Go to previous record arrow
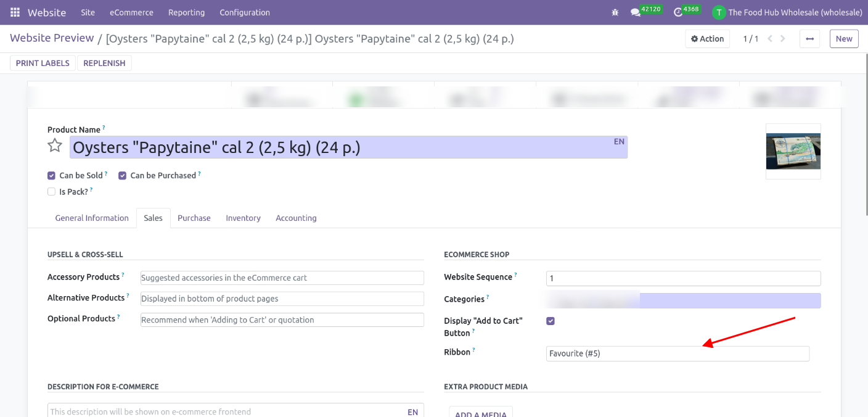 tap(770, 39)
